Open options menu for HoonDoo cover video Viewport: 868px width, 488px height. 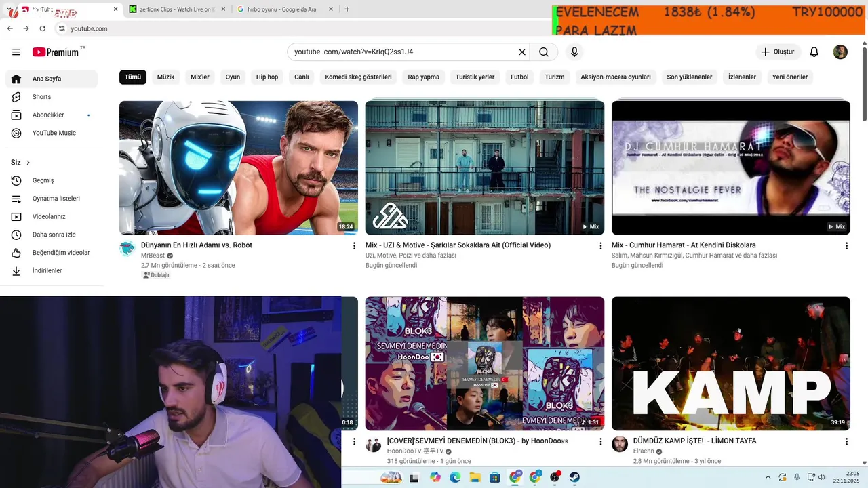[600, 442]
